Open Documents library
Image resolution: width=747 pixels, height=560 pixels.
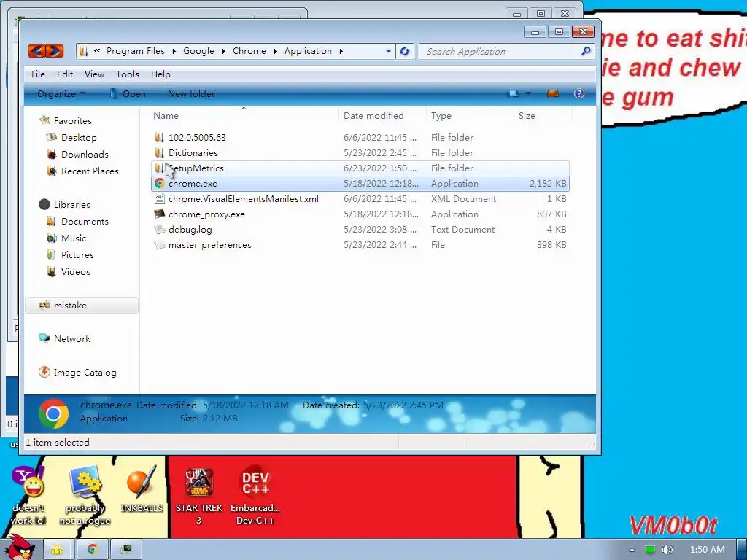(85, 222)
